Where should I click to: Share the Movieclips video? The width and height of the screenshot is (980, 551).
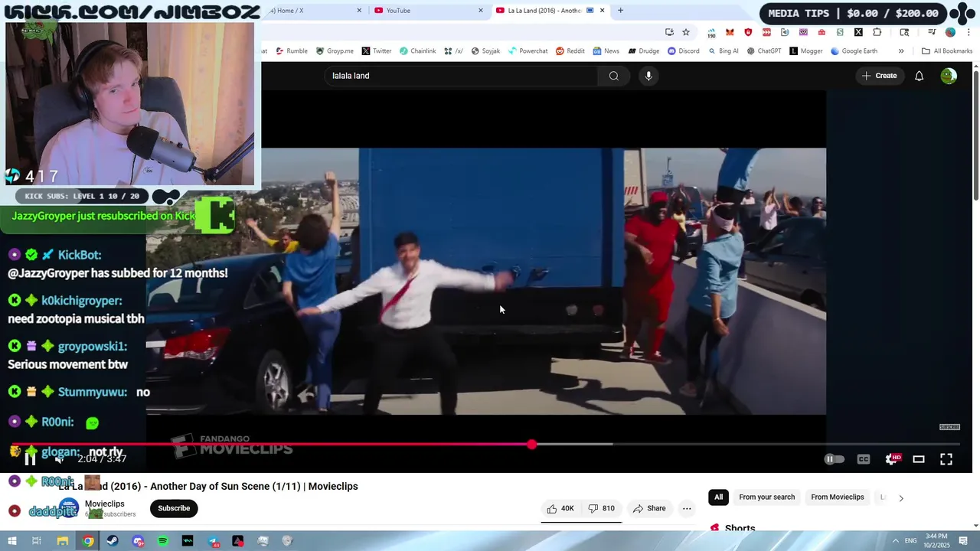(x=648, y=508)
